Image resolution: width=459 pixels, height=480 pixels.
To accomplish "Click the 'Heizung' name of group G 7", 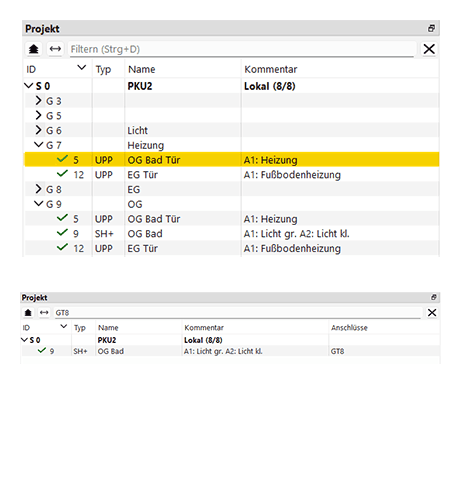I will (x=146, y=145).
